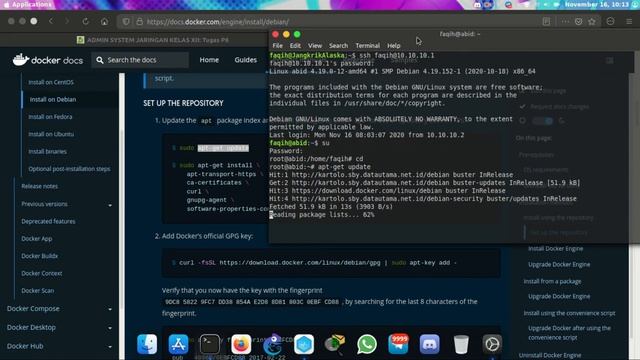Open Docker App sidebar link
The width and height of the screenshot is (640, 360).
click(37, 238)
